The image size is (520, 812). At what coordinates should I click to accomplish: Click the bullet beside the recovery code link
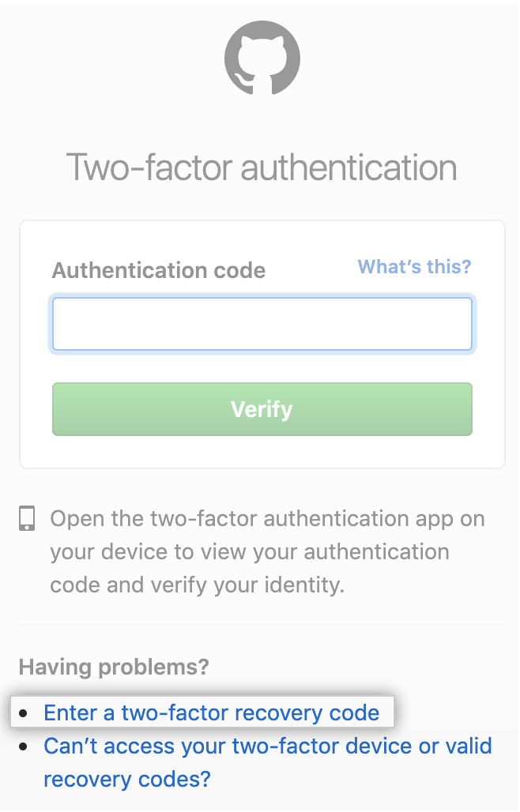[21, 712]
